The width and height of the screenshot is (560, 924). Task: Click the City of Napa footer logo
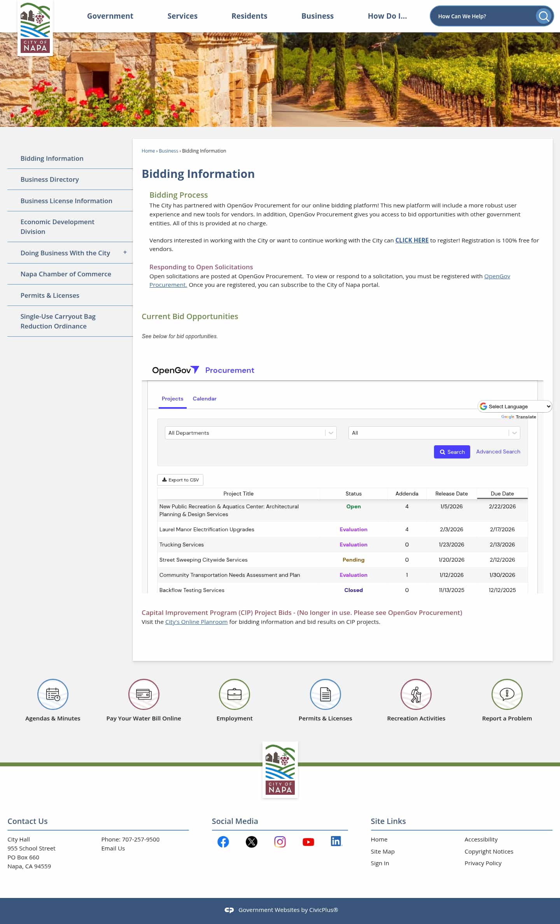point(280,769)
